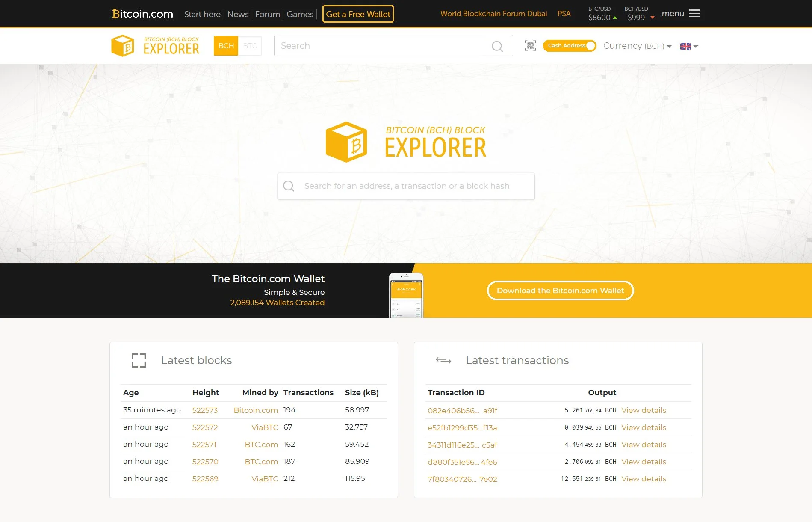
Task: Click the BTC/USD $8600 price ticker
Action: click(x=602, y=14)
